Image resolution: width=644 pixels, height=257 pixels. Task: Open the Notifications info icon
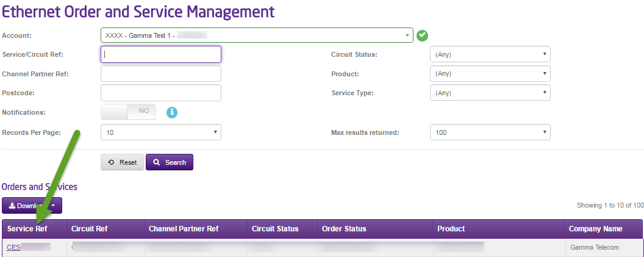(x=172, y=112)
